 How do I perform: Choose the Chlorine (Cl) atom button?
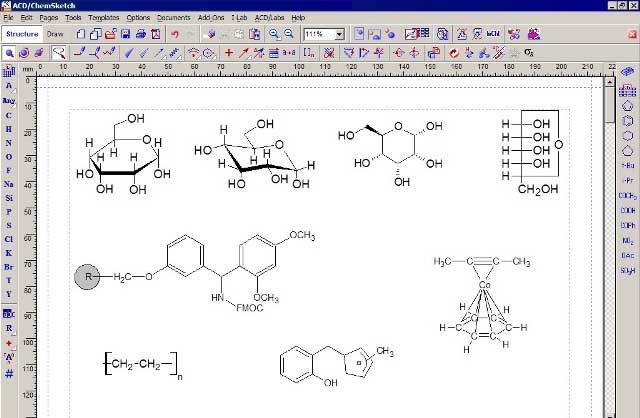[8, 239]
